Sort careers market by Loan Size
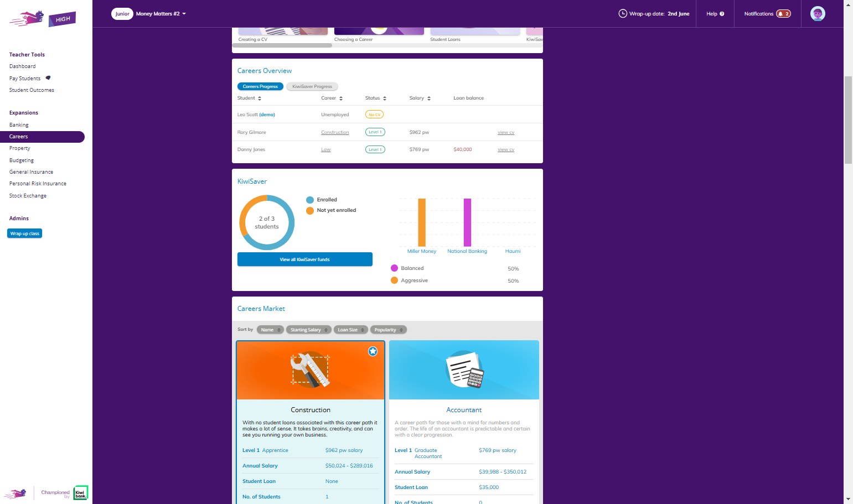Viewport: 853px width, 504px height. 351,330
